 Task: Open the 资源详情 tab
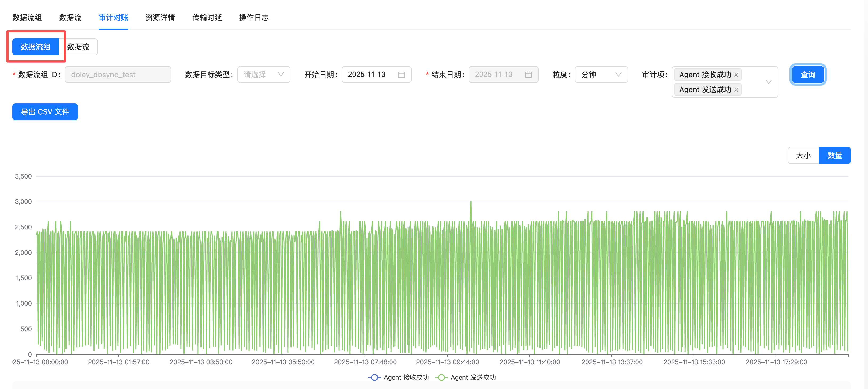click(x=160, y=18)
